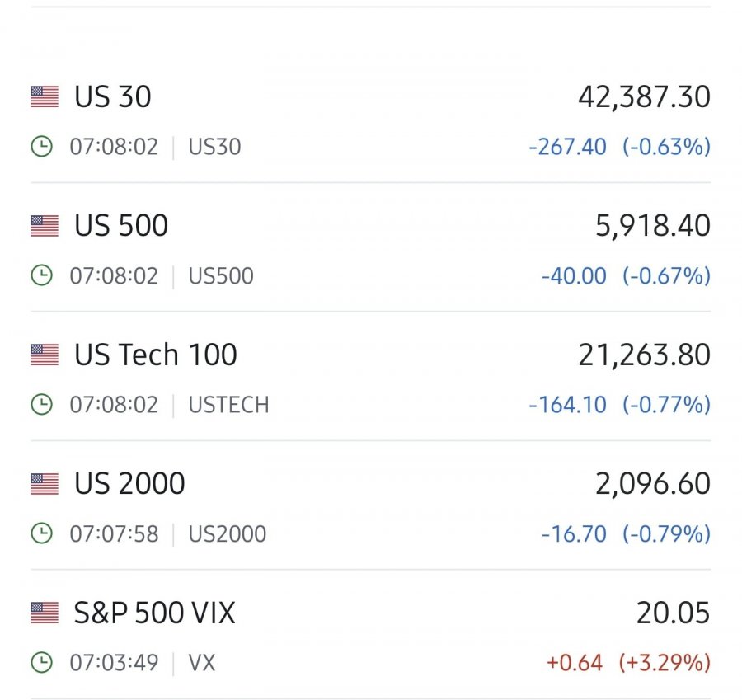Open the US Tech 100 index name

tap(156, 355)
